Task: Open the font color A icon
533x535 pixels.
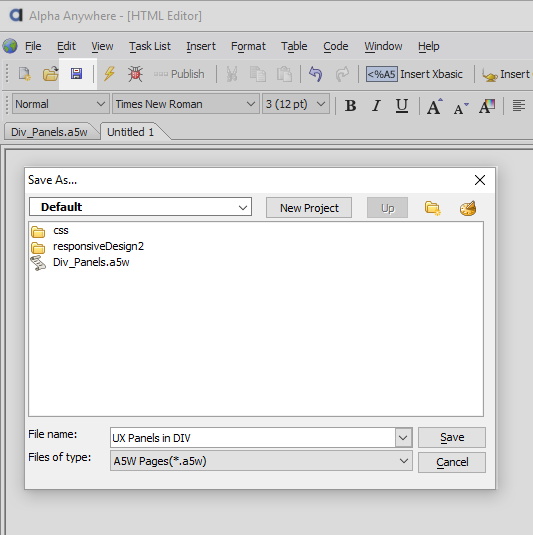Action: pyautogui.click(x=487, y=106)
